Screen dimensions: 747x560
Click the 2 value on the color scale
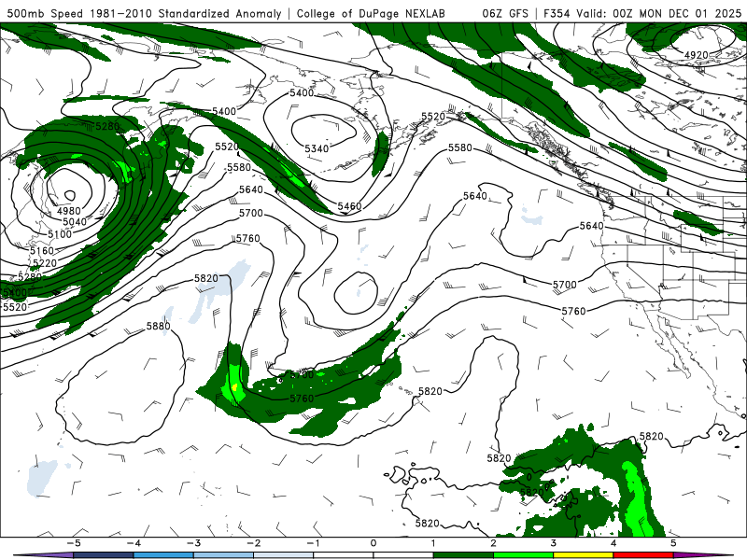[x=494, y=543]
